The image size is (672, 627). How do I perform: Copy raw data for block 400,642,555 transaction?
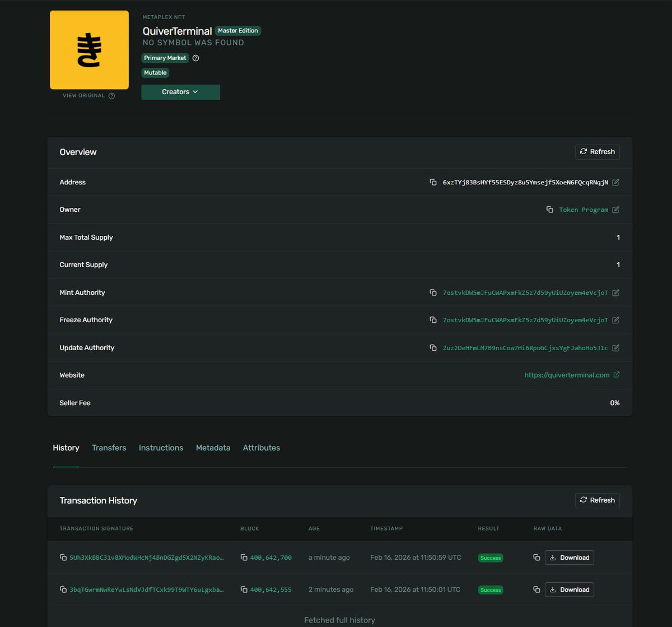[x=536, y=589]
